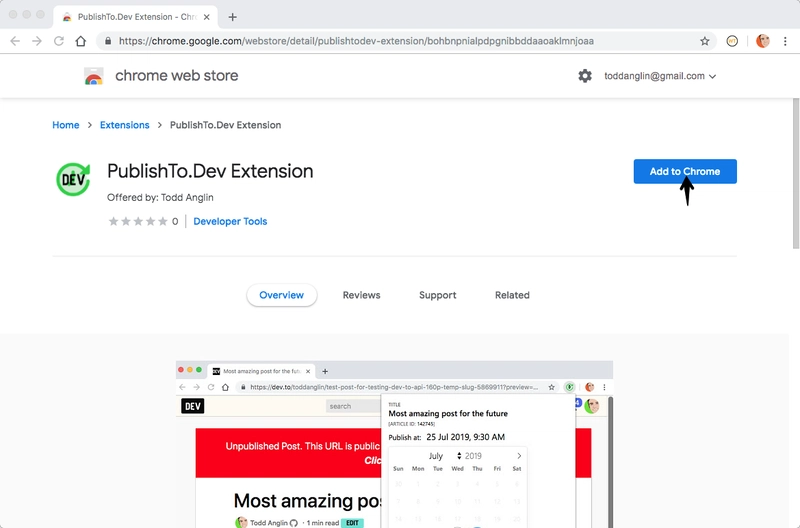Select the Overview tab
Viewport: 800px width, 528px height.
coord(282,295)
